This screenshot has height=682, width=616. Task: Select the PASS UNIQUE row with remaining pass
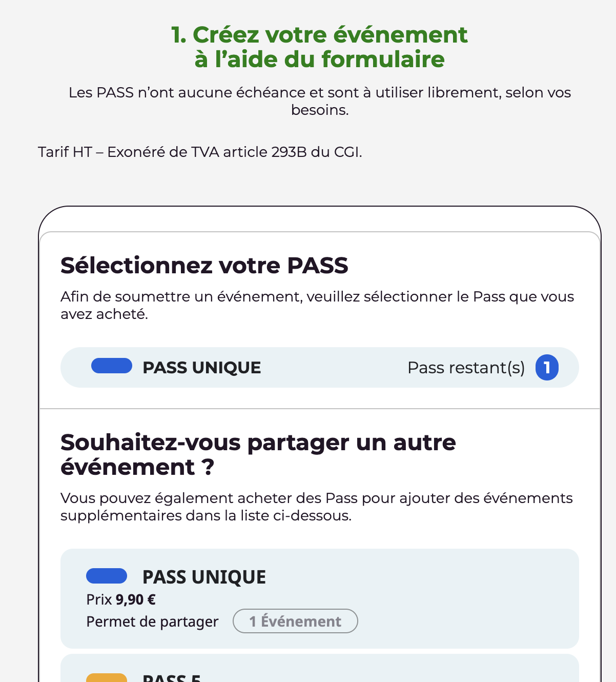click(319, 367)
